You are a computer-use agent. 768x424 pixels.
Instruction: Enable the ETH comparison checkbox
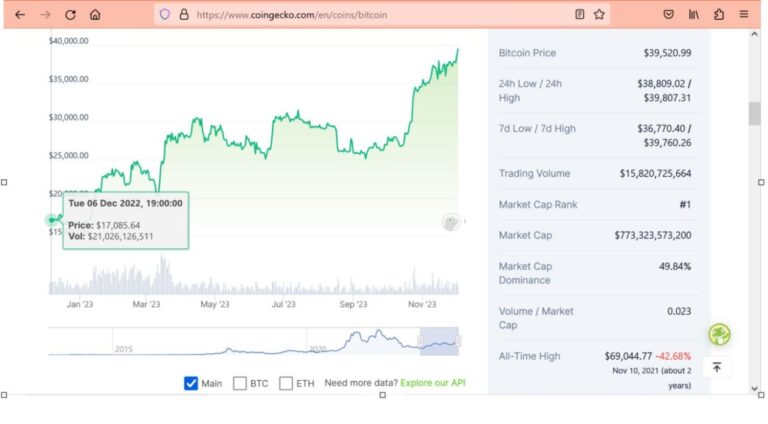pos(286,383)
